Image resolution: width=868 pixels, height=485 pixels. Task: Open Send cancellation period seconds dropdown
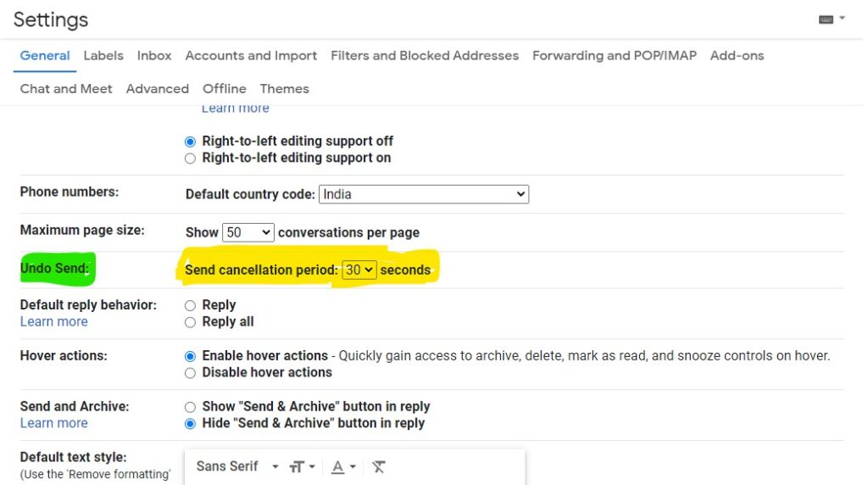click(x=359, y=270)
